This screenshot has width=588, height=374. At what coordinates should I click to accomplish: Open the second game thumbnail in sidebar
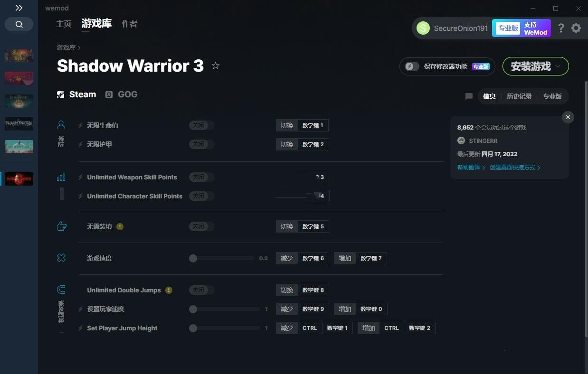[19, 78]
